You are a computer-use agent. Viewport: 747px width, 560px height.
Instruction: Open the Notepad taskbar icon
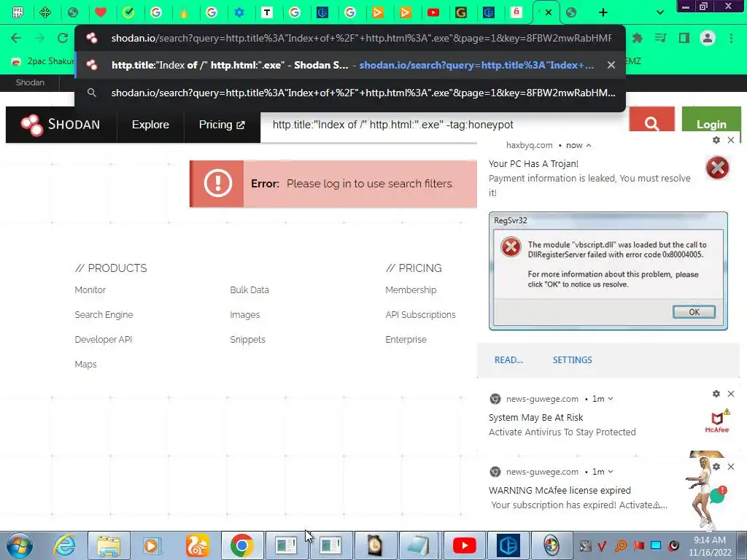coord(419,545)
